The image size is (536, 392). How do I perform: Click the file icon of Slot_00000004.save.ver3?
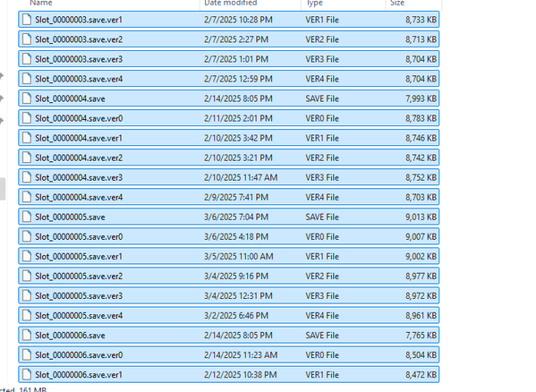pos(27,177)
